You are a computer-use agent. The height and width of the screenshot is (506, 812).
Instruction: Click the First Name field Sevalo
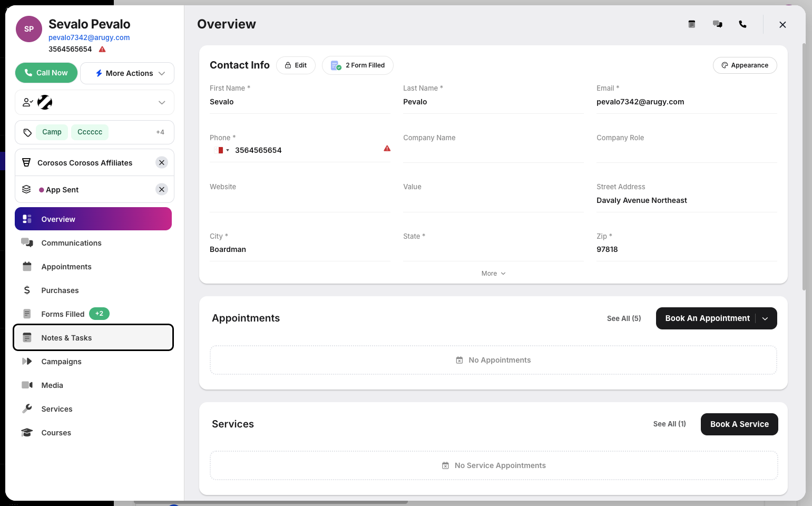(300, 102)
